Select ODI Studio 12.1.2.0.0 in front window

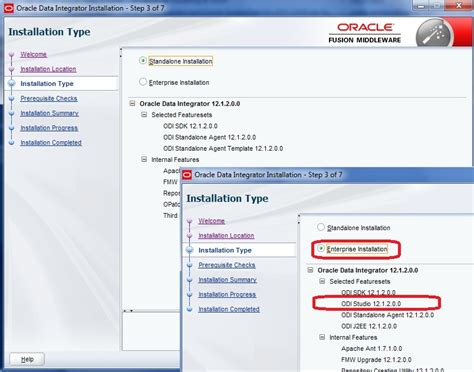coord(371,304)
